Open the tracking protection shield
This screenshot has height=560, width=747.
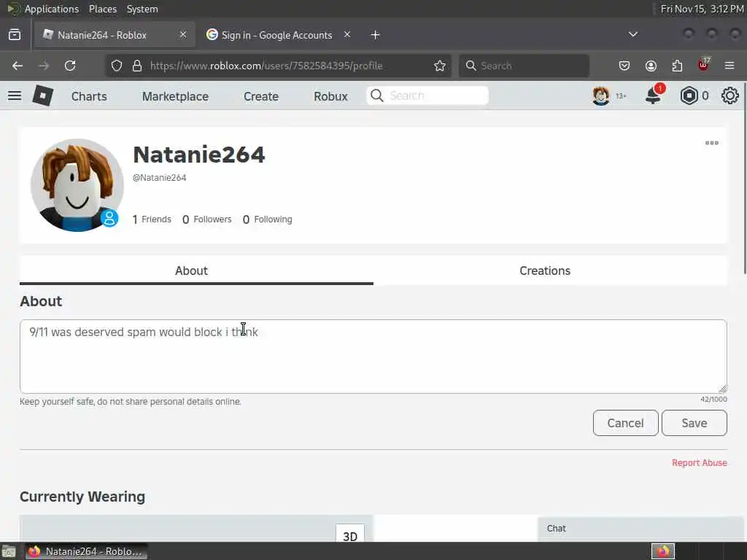point(116,66)
